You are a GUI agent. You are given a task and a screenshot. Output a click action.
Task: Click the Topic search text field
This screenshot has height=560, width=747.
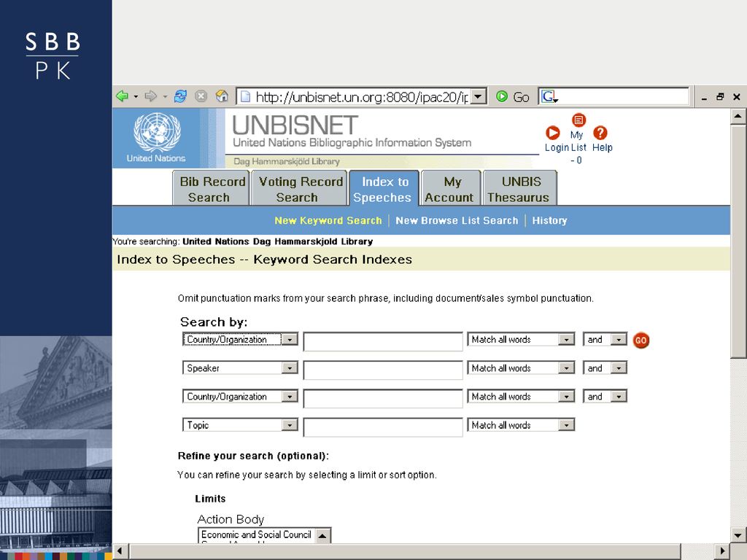pyautogui.click(x=383, y=427)
